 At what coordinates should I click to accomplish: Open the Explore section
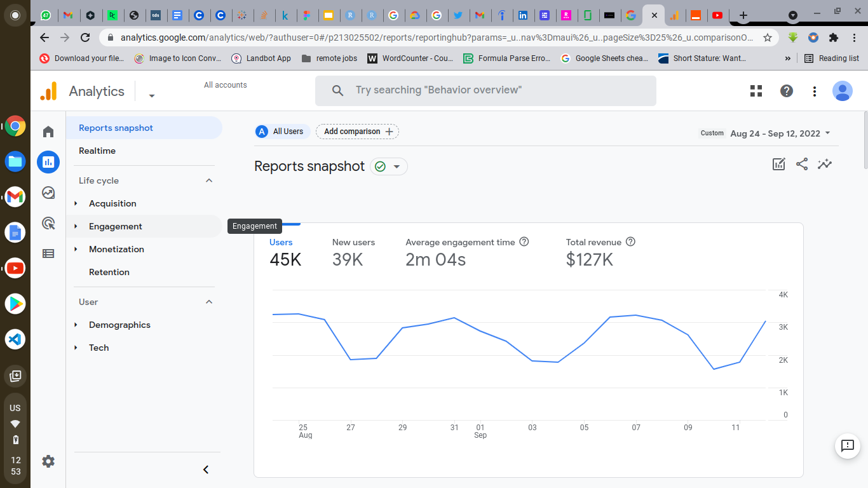48,193
